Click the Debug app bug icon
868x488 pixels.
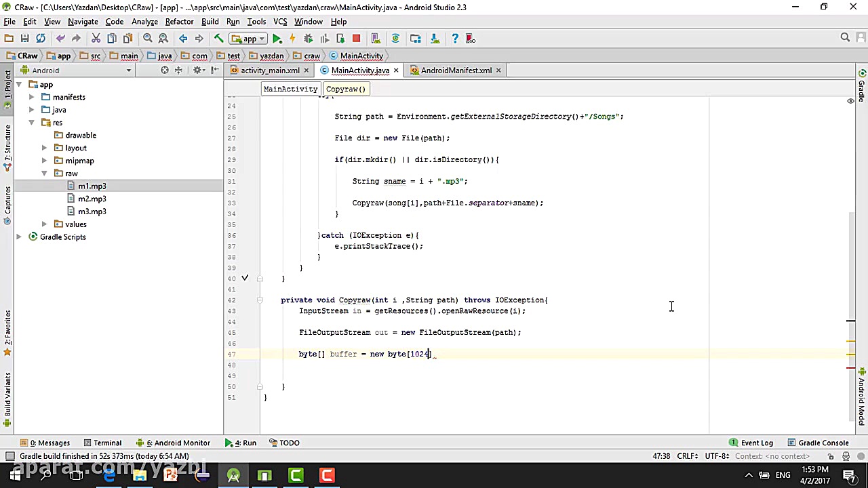[x=308, y=39]
